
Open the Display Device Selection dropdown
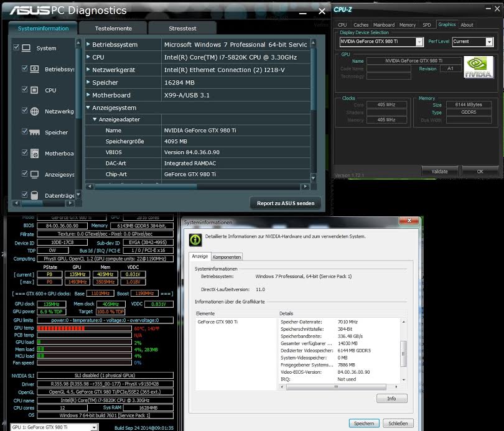419,42
